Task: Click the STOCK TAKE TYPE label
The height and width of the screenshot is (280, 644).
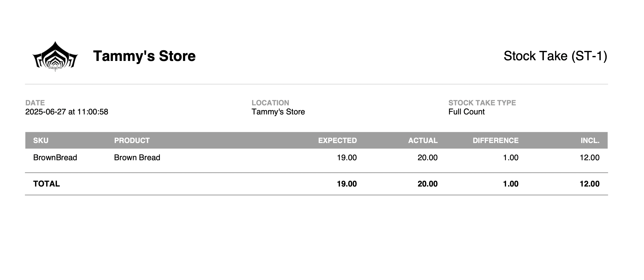Action: click(482, 103)
